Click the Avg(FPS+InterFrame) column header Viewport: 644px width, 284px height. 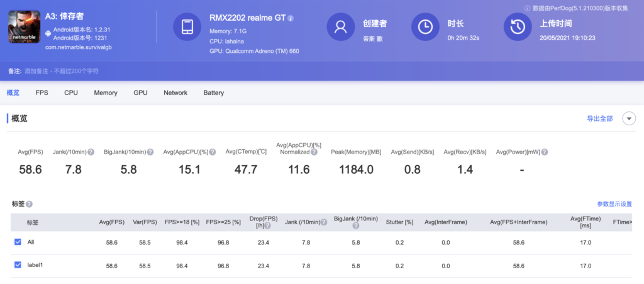519,222
